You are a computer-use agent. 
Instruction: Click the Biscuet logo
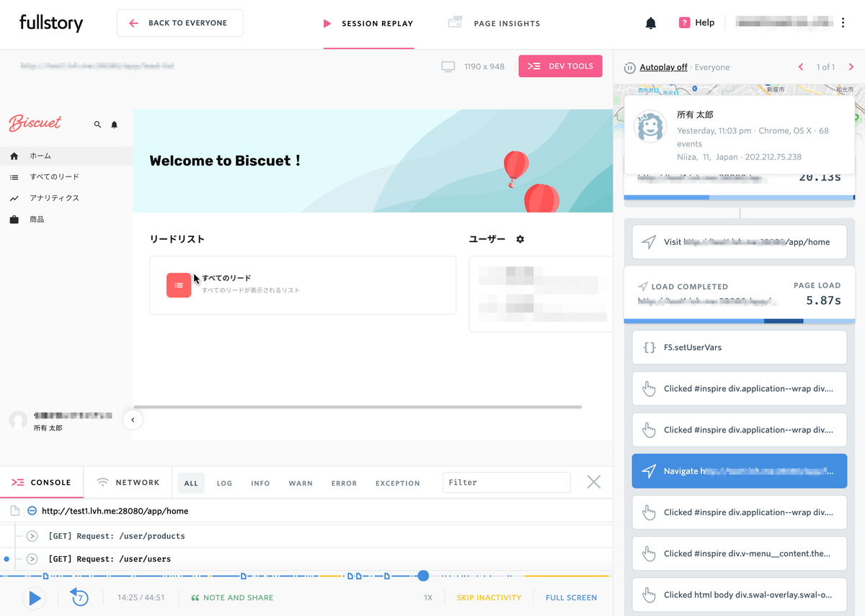click(35, 123)
